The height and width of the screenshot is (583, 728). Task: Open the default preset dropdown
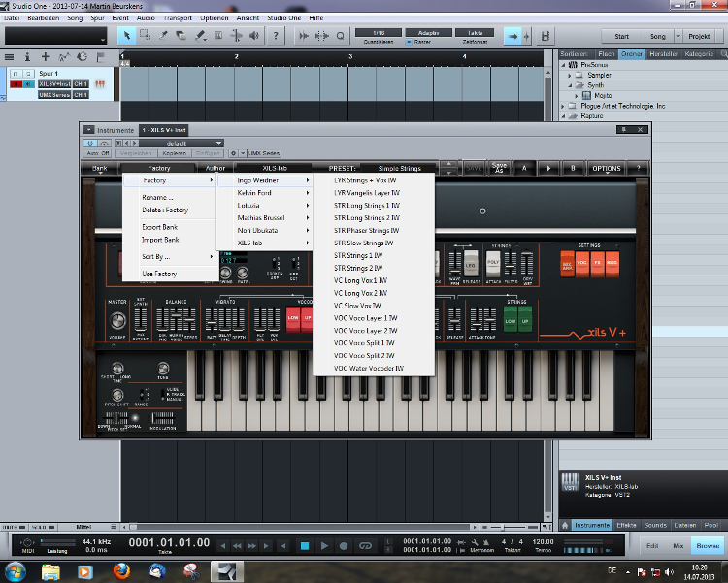[182, 143]
